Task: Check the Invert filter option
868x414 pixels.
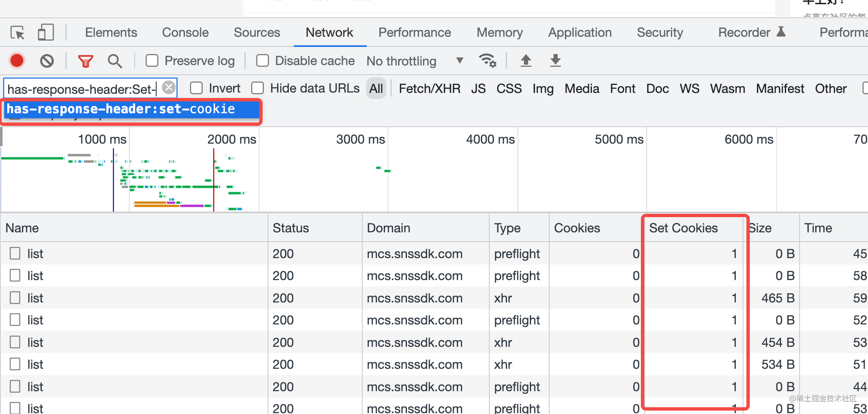Action: point(196,88)
